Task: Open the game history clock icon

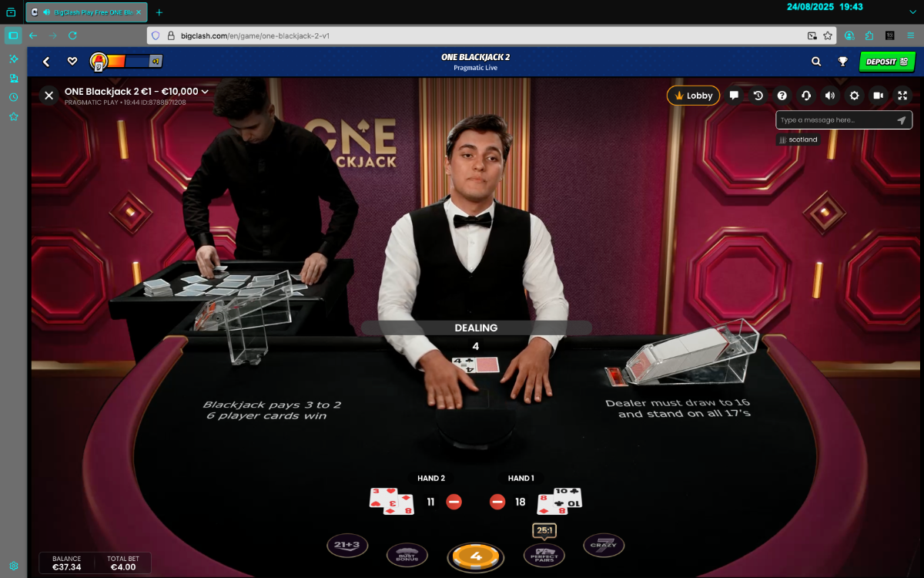Action: pyautogui.click(x=758, y=96)
